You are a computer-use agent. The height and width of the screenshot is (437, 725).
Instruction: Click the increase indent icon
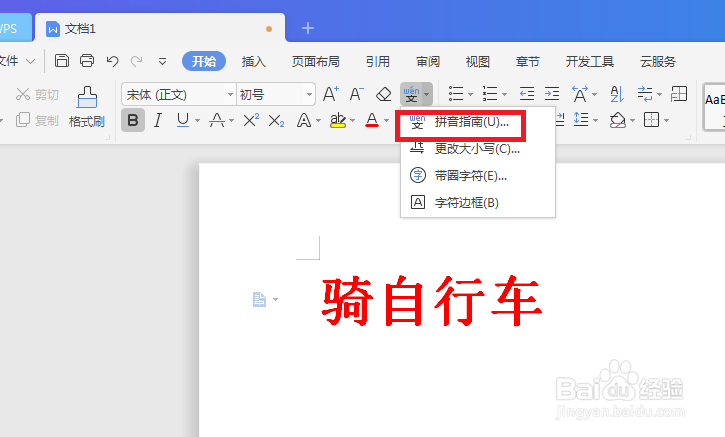[552, 94]
